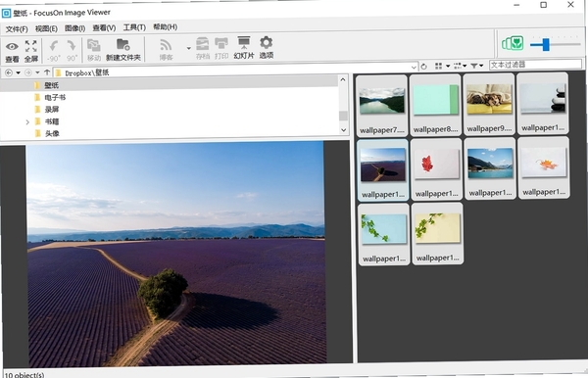Open the 博客 toolbar dropdown arrow
Screen dimensions: 588x378
coord(188,48)
